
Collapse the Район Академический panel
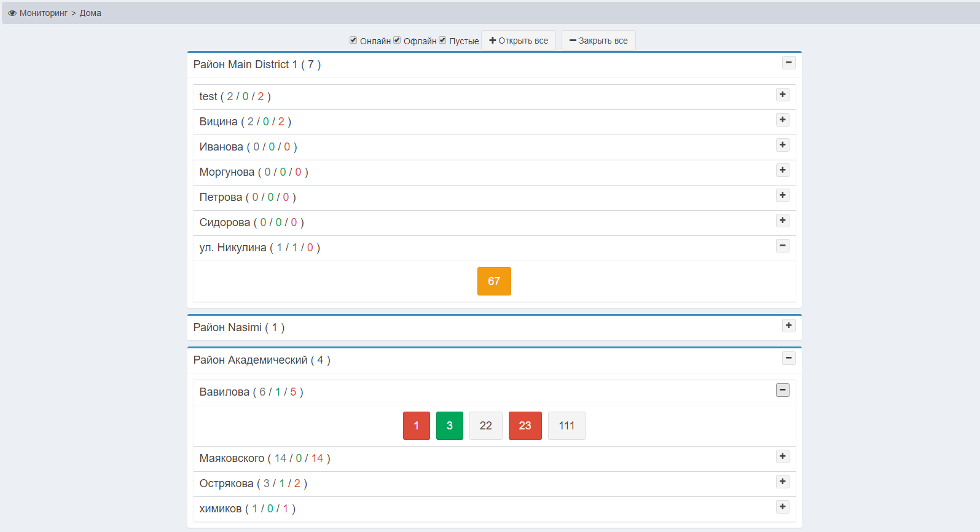tap(788, 358)
